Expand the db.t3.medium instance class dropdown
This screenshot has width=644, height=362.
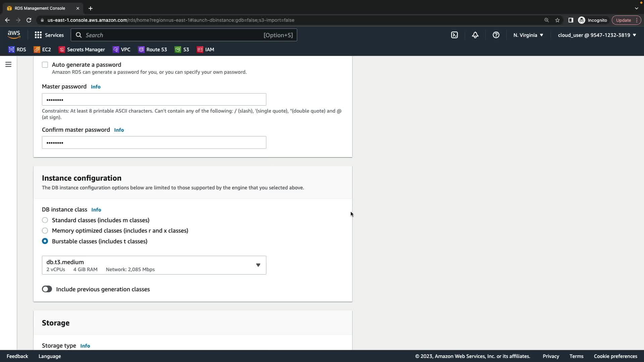[154, 265]
